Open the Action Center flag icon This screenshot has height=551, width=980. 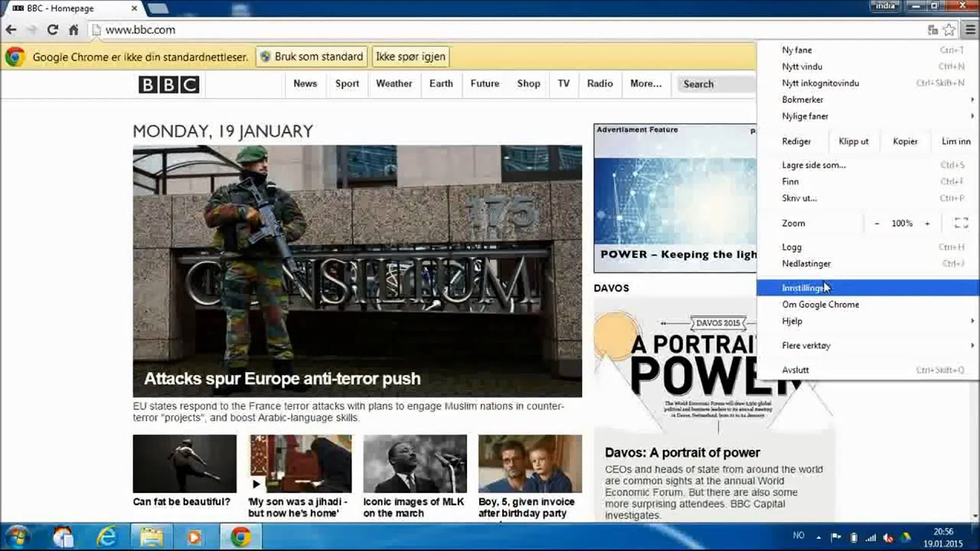[836, 537]
